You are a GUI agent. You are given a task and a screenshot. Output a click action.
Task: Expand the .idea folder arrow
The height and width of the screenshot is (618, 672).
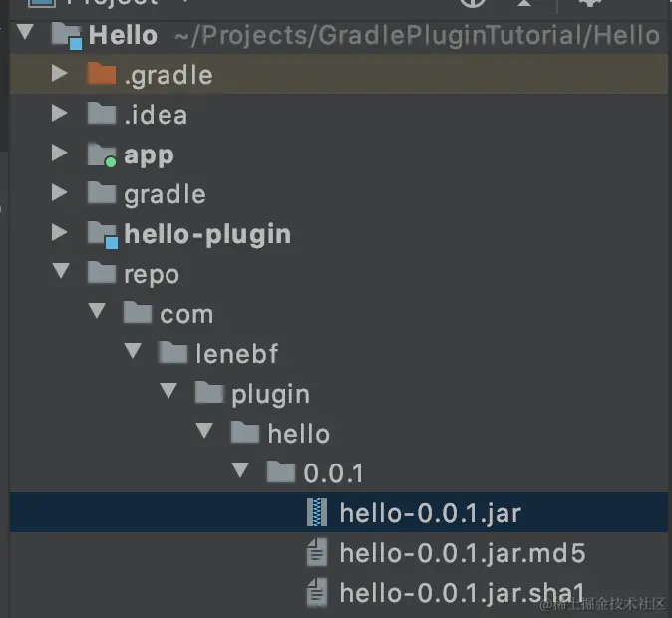coord(59,114)
